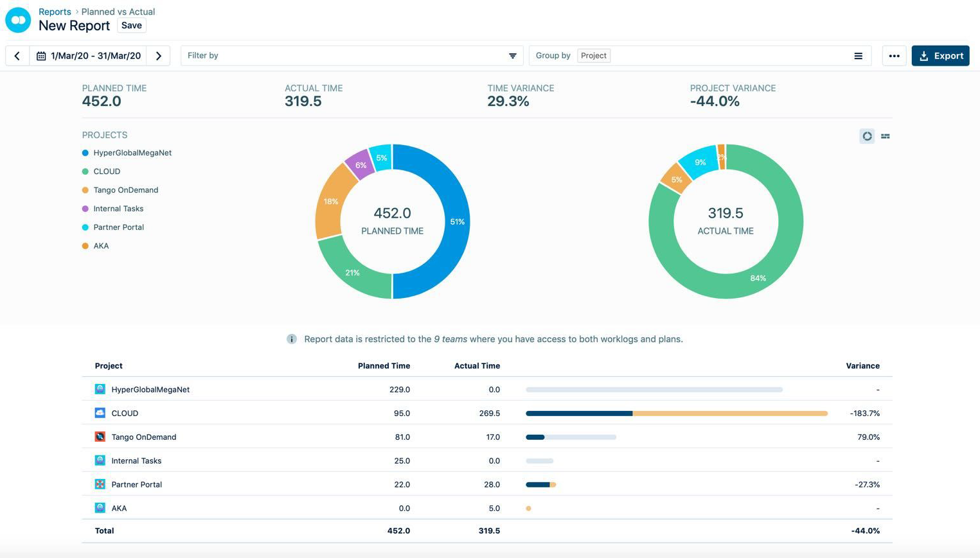Switch to bar list chart view

886,136
